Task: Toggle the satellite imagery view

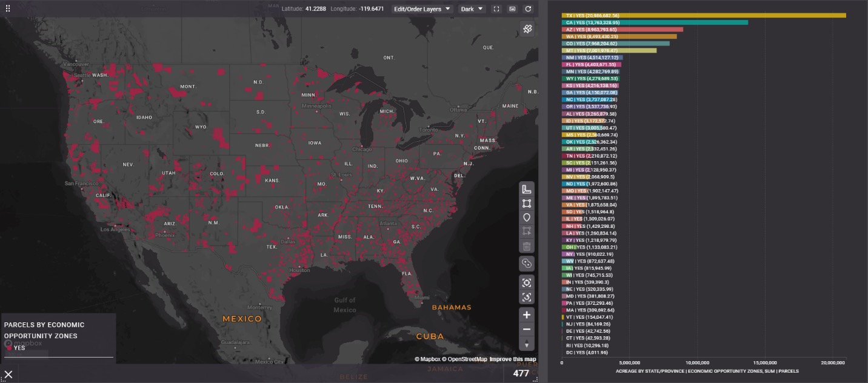Action: [x=527, y=28]
